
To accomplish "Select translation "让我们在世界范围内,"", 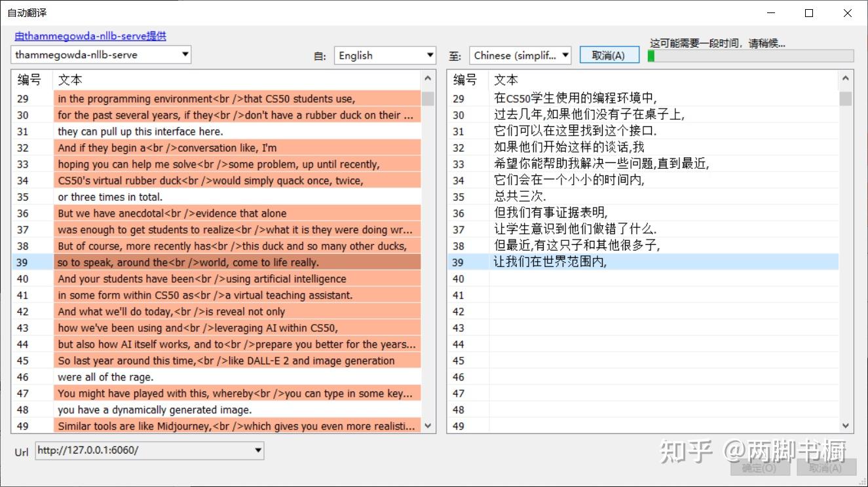I will (643, 262).
